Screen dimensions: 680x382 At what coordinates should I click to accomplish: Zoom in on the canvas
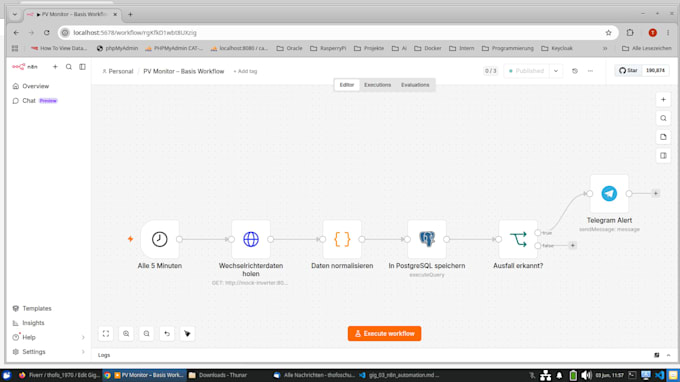click(x=126, y=333)
